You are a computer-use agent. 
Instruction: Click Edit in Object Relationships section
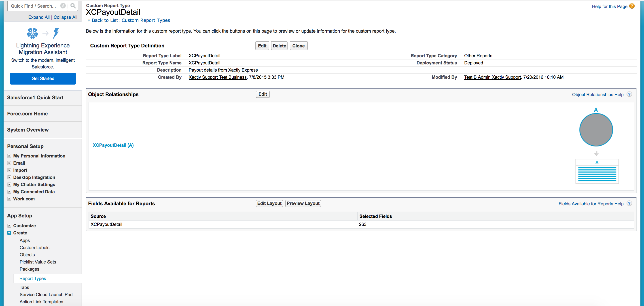tap(263, 94)
